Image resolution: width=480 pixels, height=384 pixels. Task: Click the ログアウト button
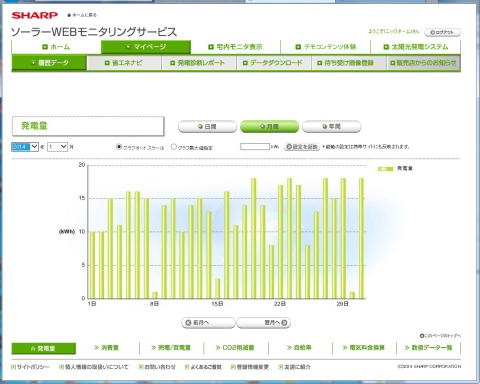(442, 32)
